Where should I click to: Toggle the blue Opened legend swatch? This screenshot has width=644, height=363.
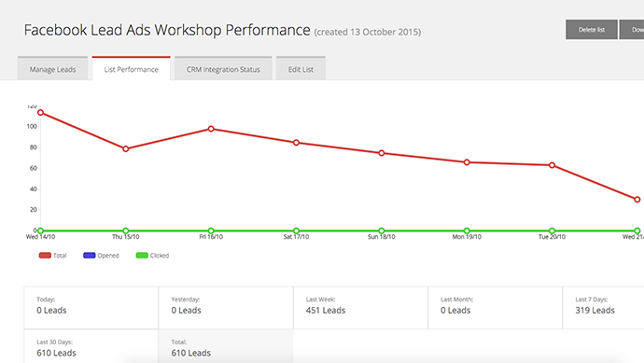tap(89, 256)
